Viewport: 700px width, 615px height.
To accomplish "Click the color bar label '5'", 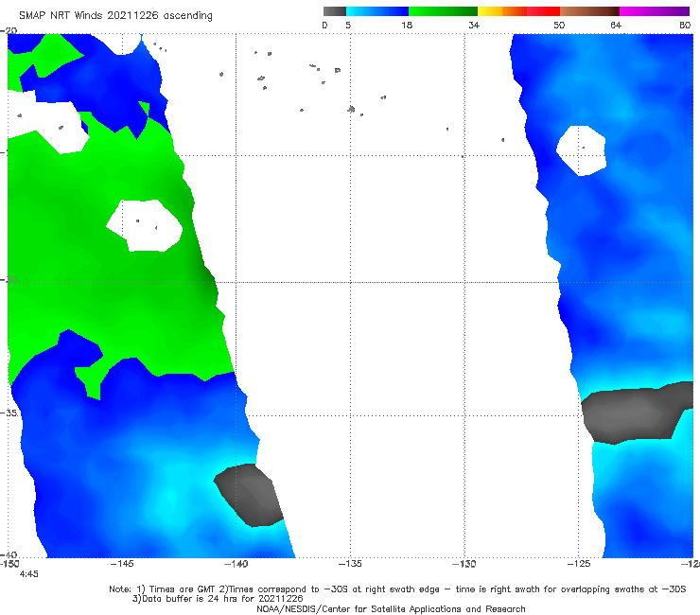I will click(348, 25).
